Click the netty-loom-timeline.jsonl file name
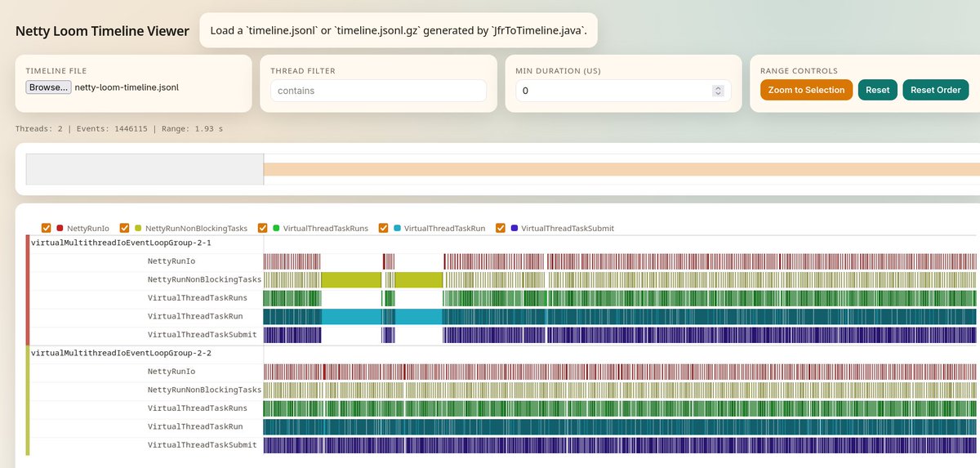This screenshot has height=468, width=980. 127,87
